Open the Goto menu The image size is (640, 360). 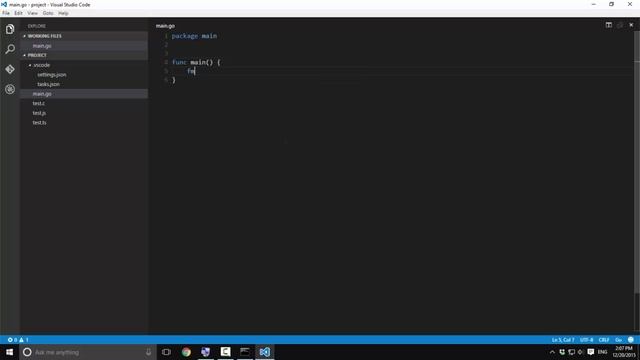48,13
